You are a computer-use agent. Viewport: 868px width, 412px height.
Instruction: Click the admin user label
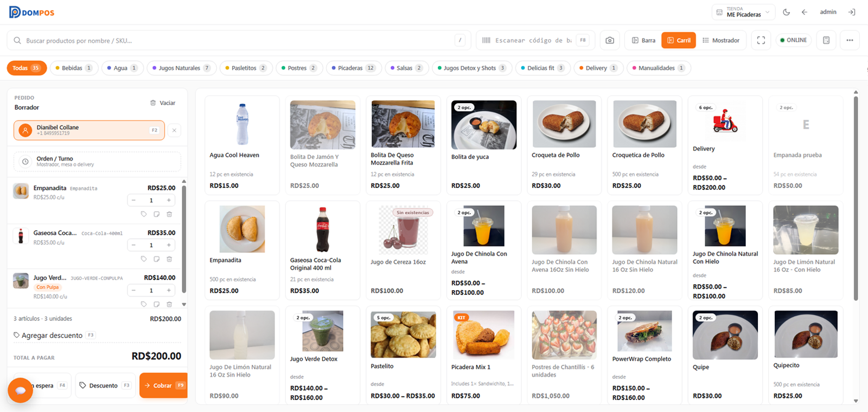[x=828, y=12]
